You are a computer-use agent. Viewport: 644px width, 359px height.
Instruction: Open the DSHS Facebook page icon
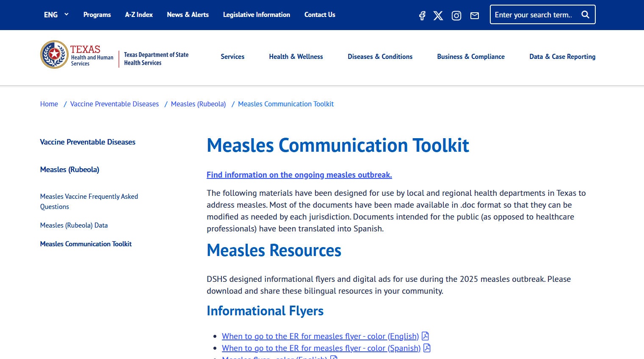click(422, 16)
